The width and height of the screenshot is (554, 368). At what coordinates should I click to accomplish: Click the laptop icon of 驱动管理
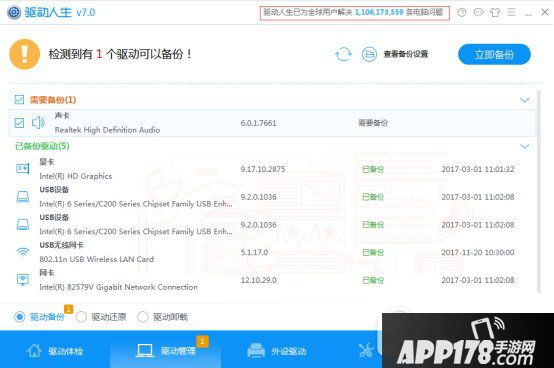tap(145, 351)
